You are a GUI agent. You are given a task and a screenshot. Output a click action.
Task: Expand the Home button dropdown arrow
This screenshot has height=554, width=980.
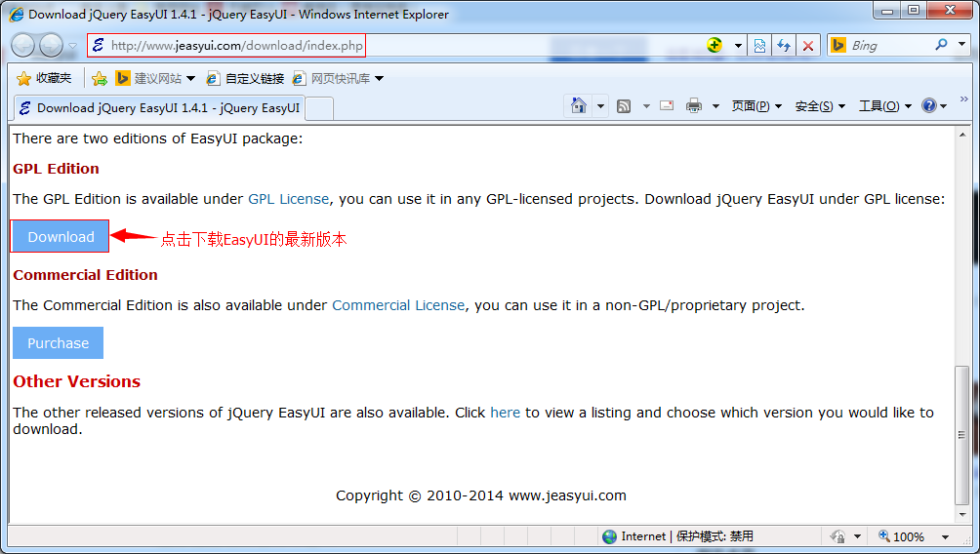(x=600, y=106)
